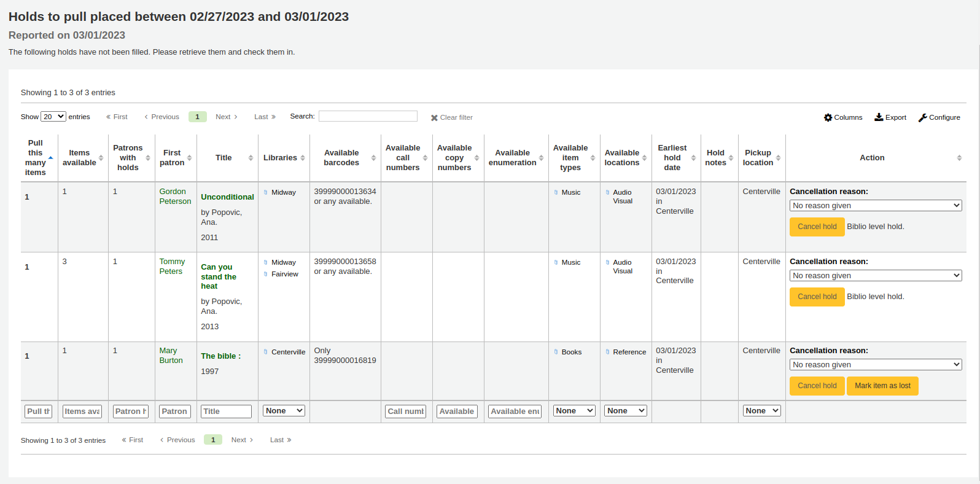Click the top Search input field

(x=368, y=116)
